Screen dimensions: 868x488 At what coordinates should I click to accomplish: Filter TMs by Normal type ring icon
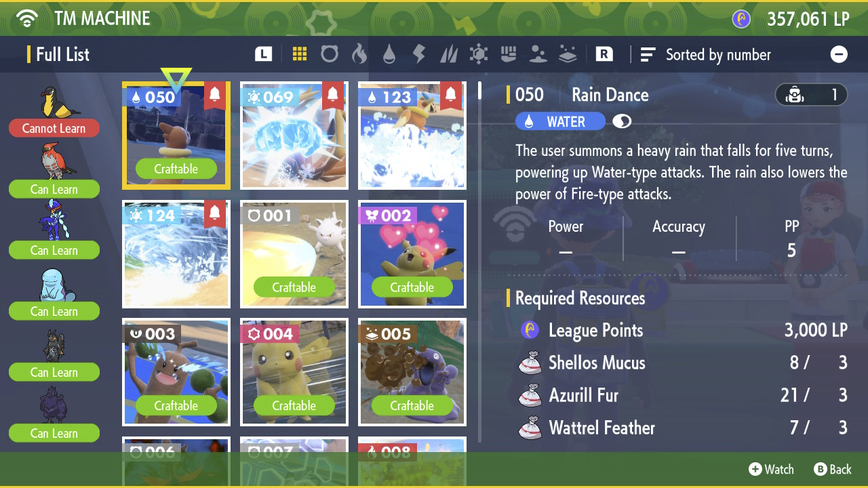point(330,54)
